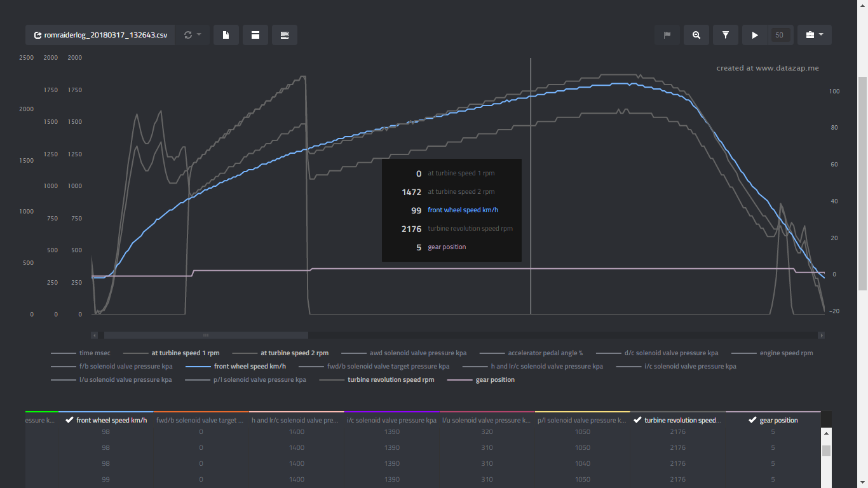Uncheck turbine revolution speed column header
The height and width of the screenshot is (488, 868).
(677, 420)
